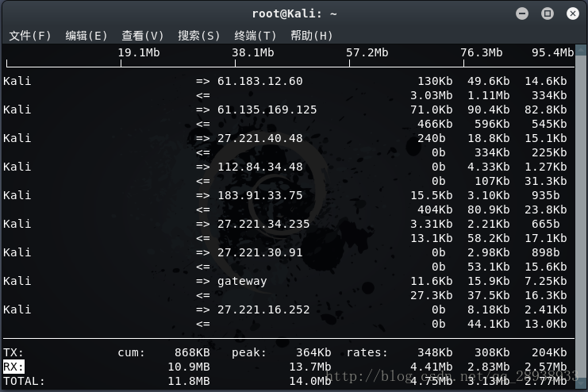Select IP address 27.221.34.235
This screenshot has width=588, height=392.
[x=263, y=224]
